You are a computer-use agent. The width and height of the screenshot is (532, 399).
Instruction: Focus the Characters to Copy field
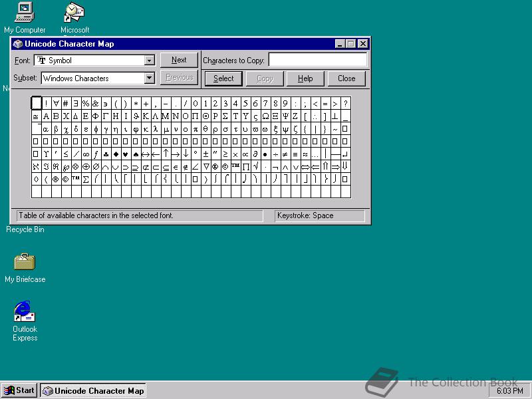point(318,60)
